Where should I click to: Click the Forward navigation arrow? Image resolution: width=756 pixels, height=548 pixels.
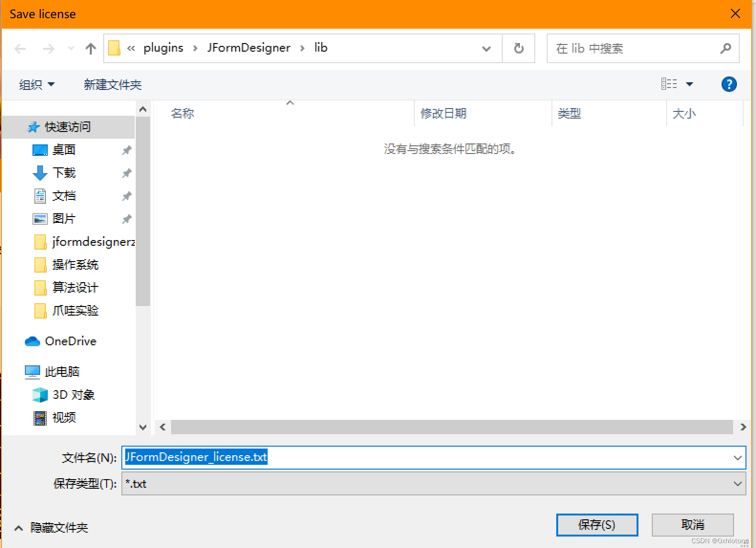click(48, 48)
